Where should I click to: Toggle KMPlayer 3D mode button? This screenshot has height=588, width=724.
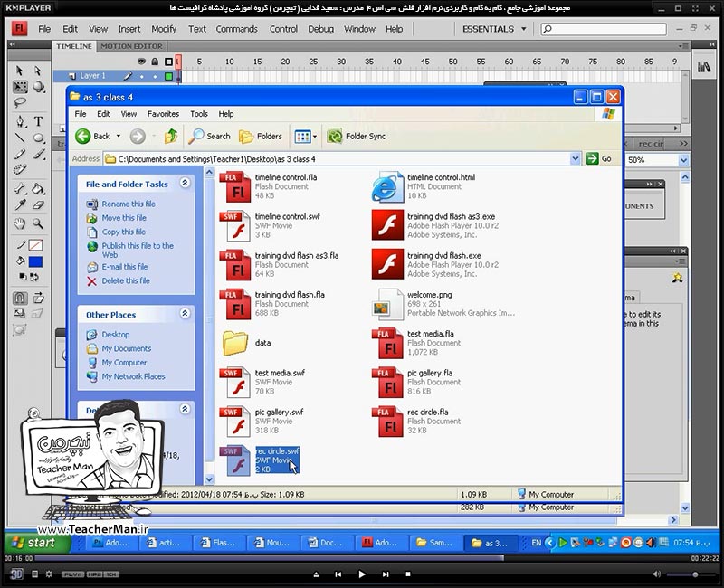pos(16,574)
